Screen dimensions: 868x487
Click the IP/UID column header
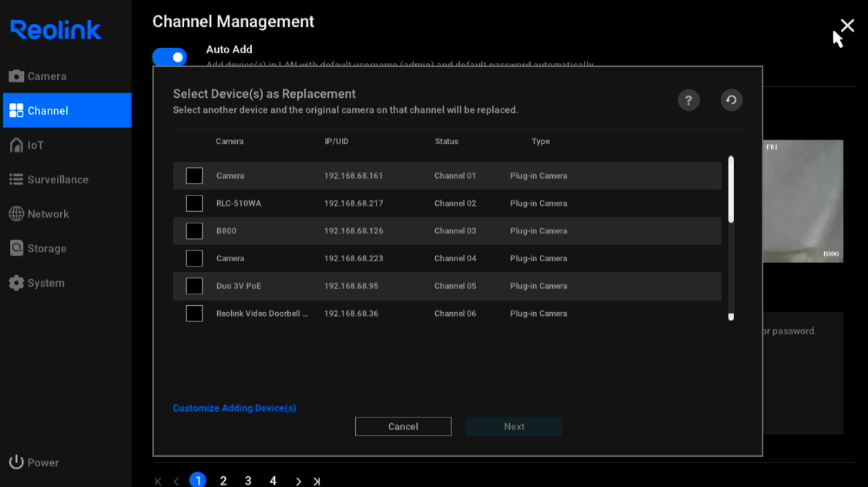pos(337,141)
